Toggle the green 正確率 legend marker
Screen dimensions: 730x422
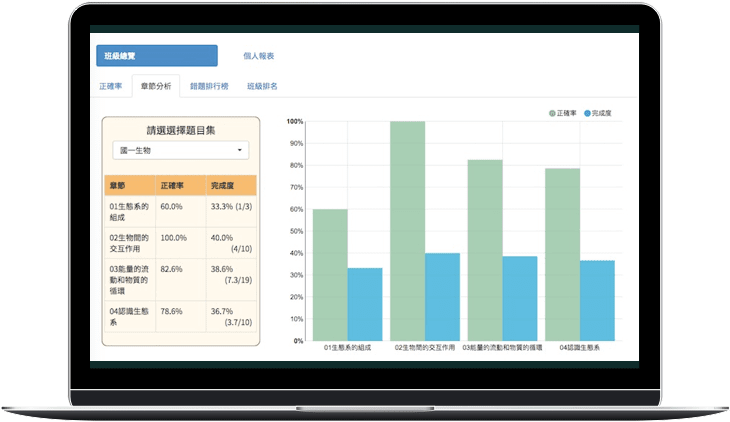[552, 113]
